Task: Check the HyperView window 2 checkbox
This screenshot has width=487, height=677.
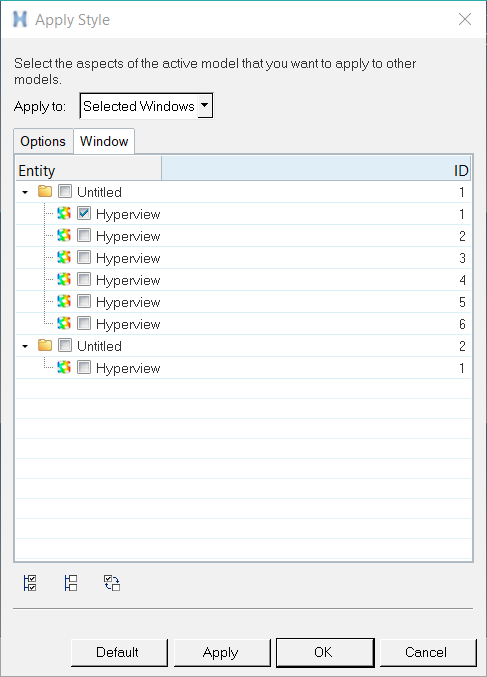Action: 84,235
